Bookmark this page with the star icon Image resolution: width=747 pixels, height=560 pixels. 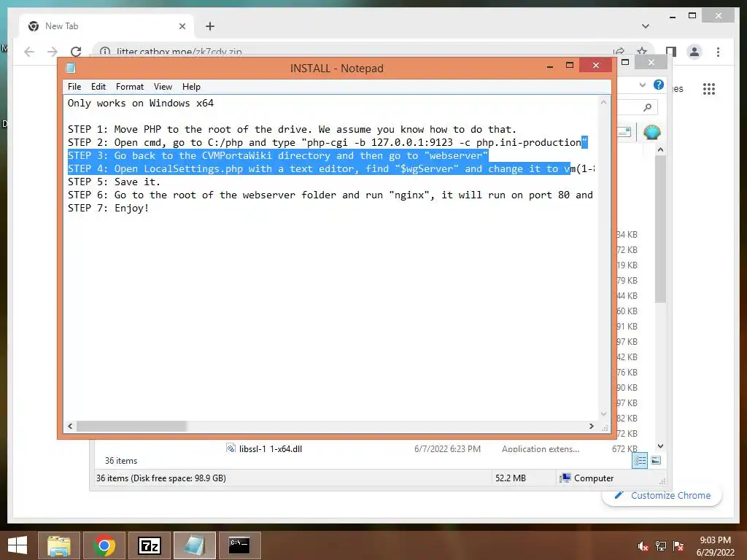(x=642, y=52)
